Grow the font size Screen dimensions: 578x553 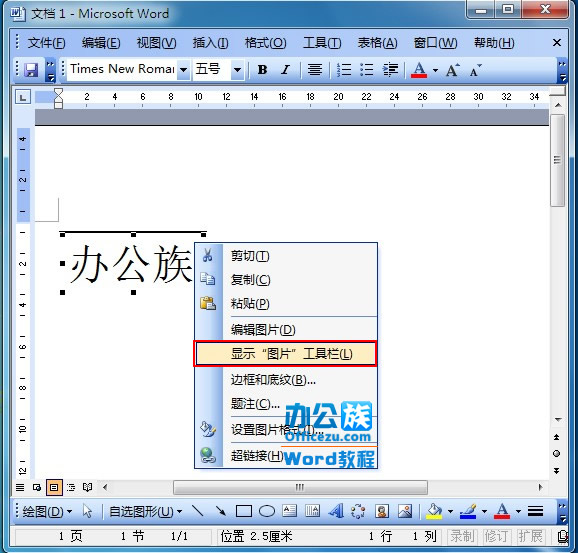point(453,69)
